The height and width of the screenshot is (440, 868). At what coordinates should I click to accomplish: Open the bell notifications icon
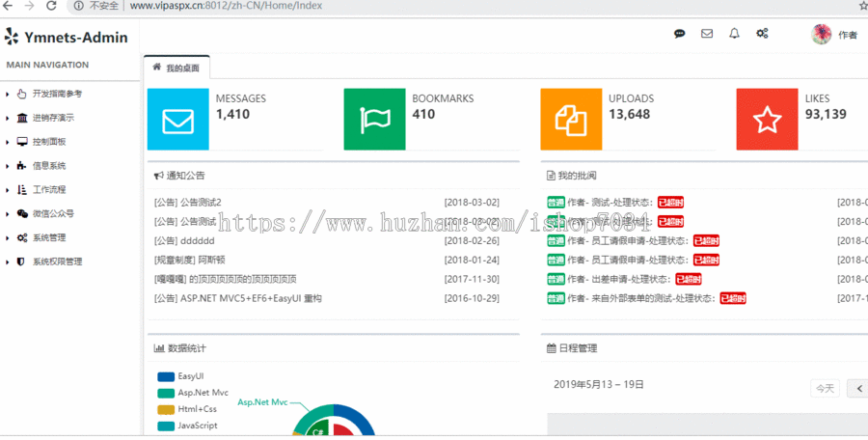[x=734, y=34]
